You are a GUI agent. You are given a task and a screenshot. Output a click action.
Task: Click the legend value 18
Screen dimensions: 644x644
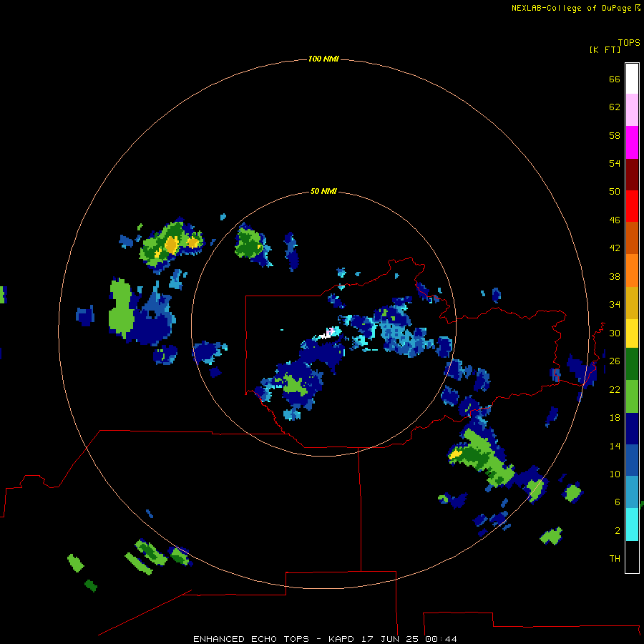pyautogui.click(x=615, y=418)
